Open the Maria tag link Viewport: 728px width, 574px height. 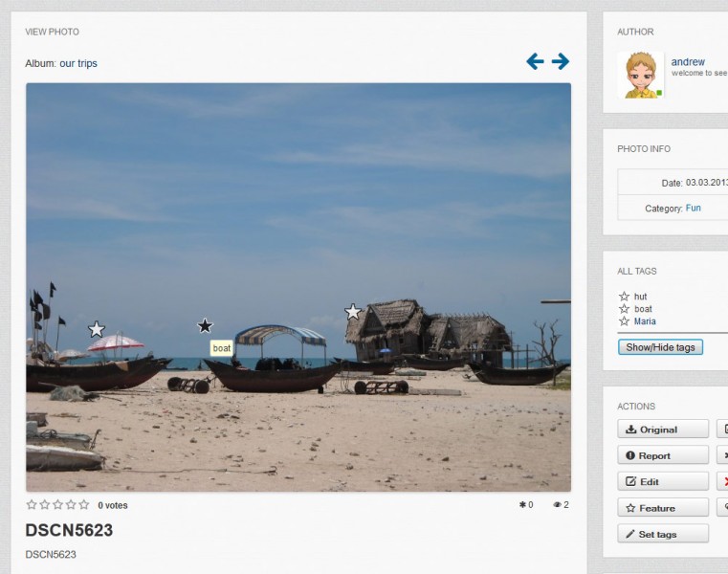(x=645, y=320)
